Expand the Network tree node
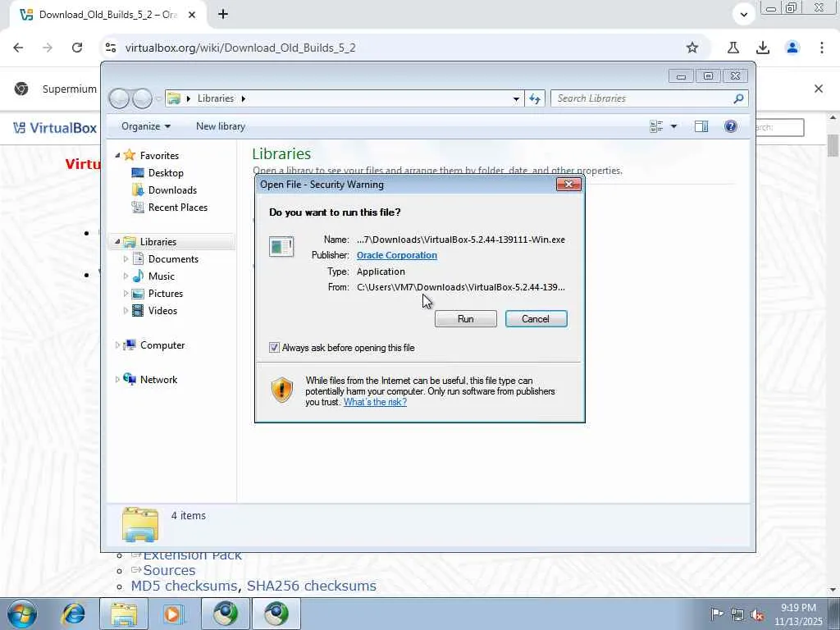Image resolution: width=840 pixels, height=630 pixels. coord(117,380)
